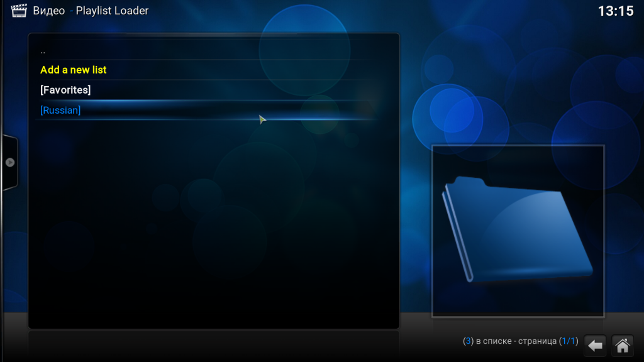
Task: Open the side menu arrow tab
Action: point(10,163)
